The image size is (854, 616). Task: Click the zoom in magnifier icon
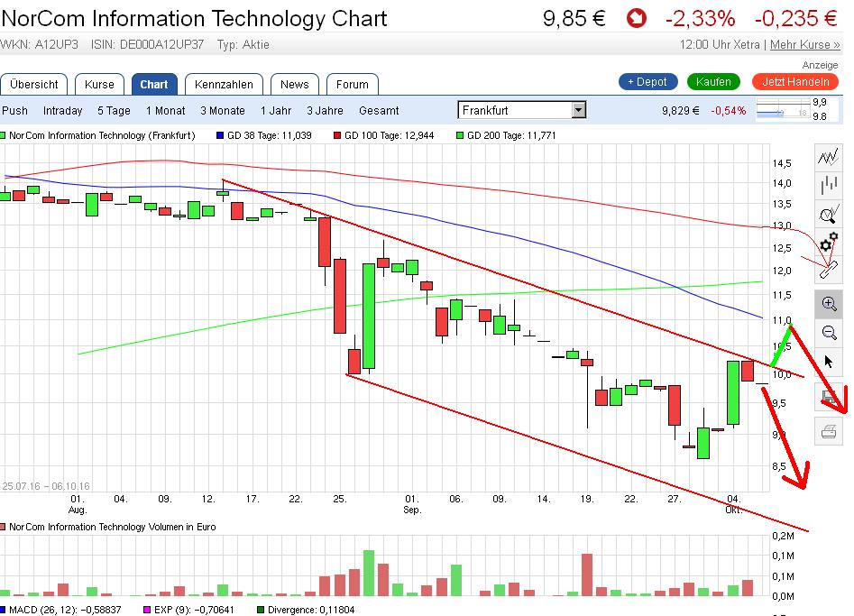coord(829,304)
